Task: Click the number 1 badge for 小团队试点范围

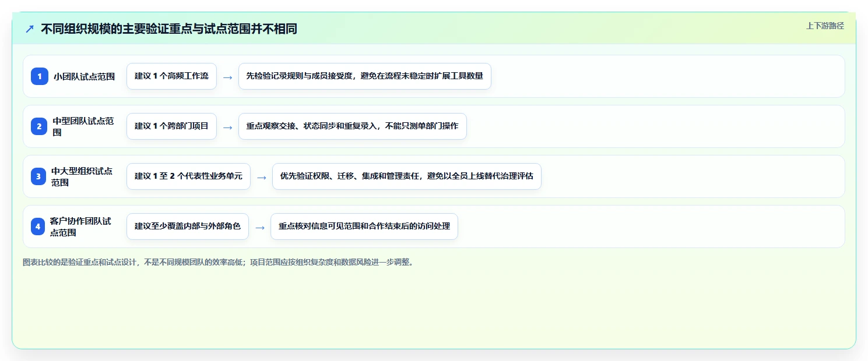Action: 40,76
